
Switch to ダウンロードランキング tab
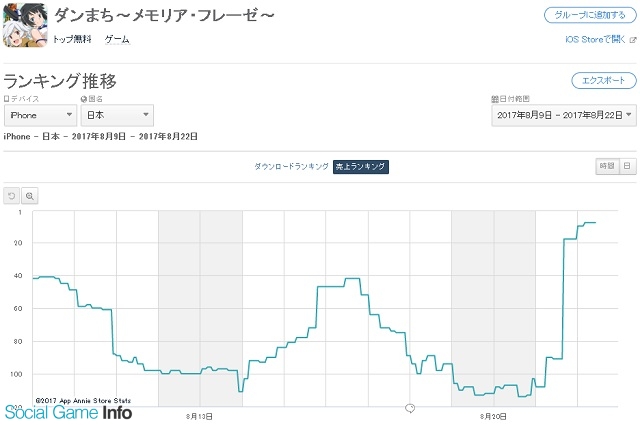(x=291, y=166)
